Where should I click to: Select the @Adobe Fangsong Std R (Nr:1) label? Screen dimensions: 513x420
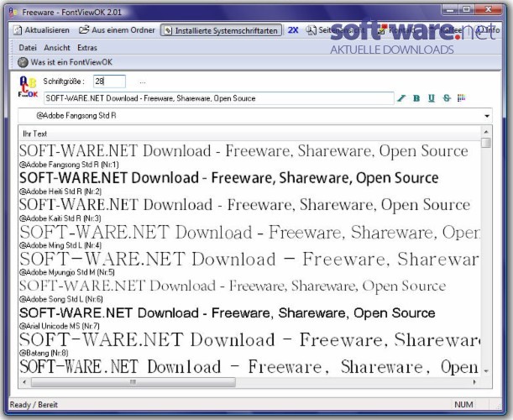point(69,165)
